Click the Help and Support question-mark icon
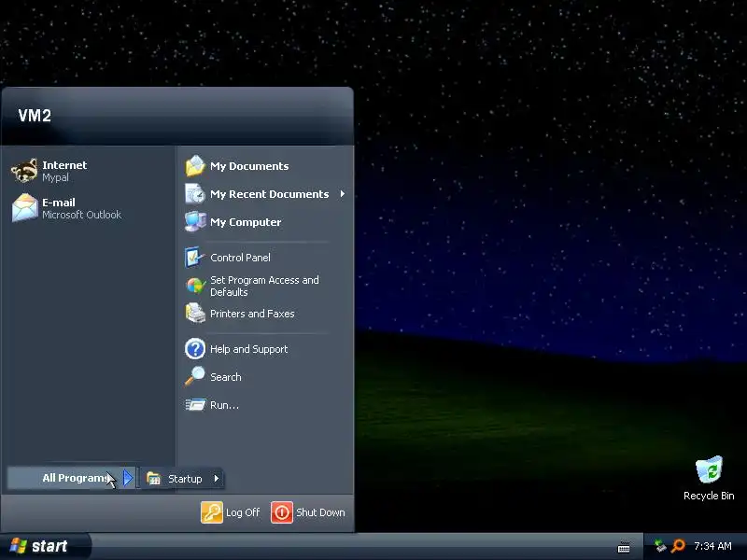 pyautogui.click(x=195, y=348)
